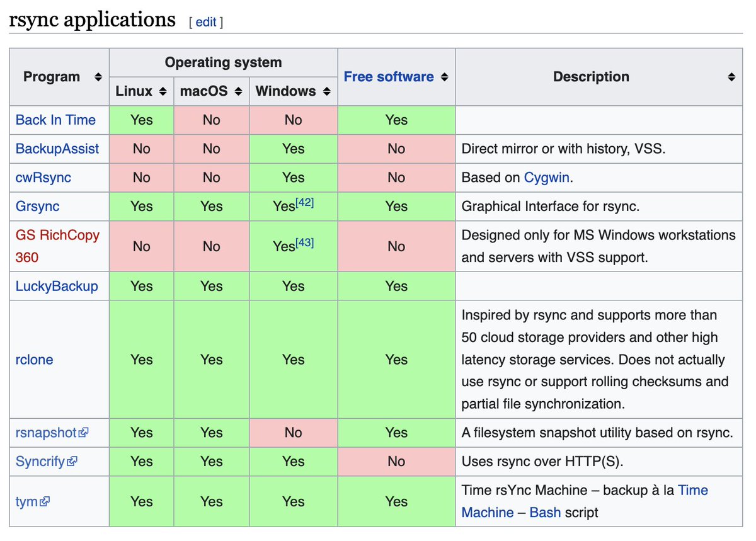Viewport: 756px width, 541px height.
Task: Click the rclone description paragraph
Action: [x=595, y=360]
